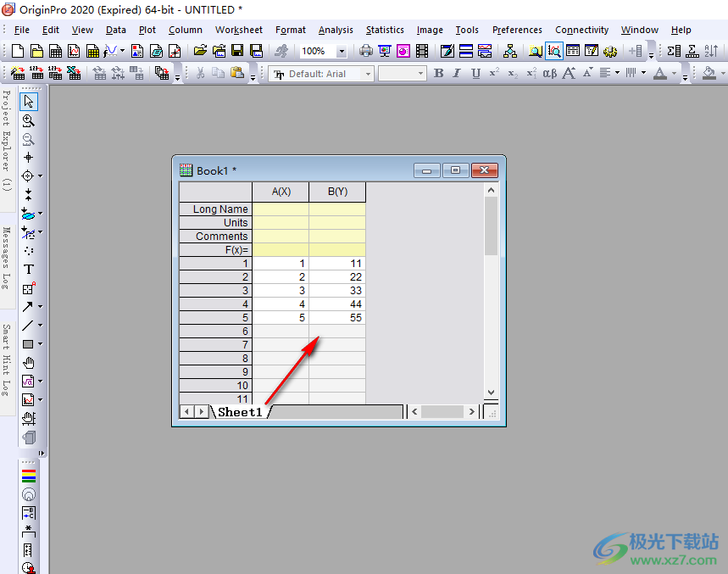The image size is (728, 574).
Task: Click the color palette stripes icon
Action: (28, 476)
